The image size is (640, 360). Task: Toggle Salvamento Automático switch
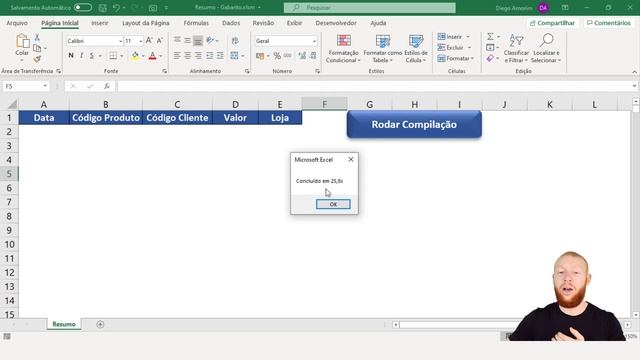tap(83, 7)
